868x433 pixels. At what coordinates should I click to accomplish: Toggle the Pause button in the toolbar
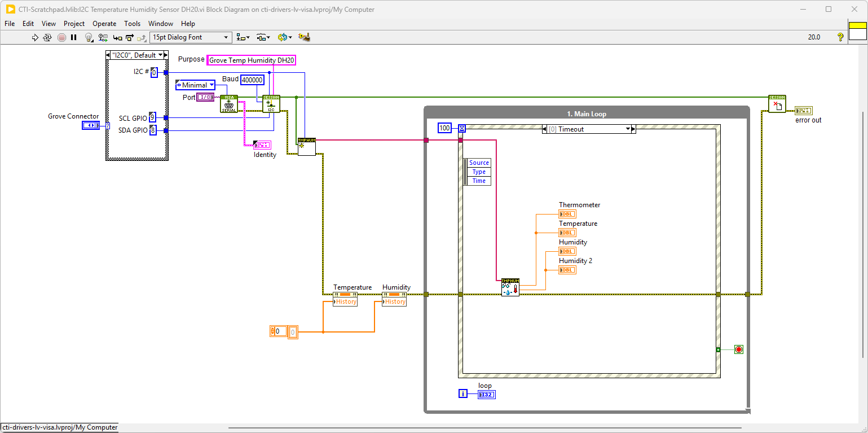pyautogui.click(x=74, y=37)
